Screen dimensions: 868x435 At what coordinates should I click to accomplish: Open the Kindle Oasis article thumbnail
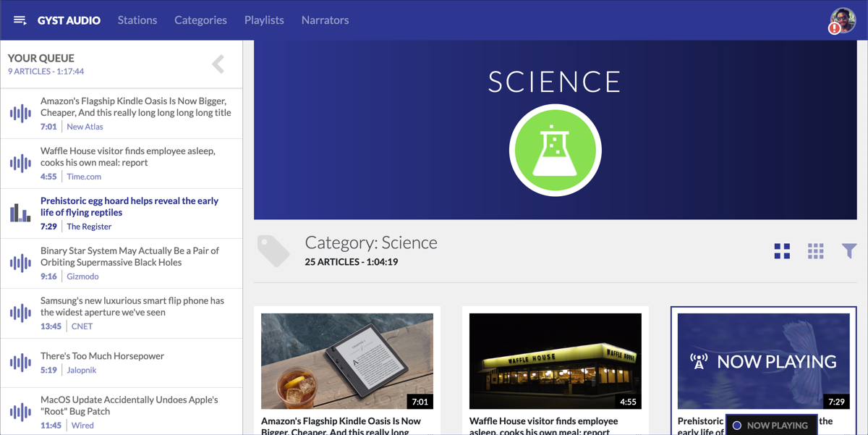point(347,361)
